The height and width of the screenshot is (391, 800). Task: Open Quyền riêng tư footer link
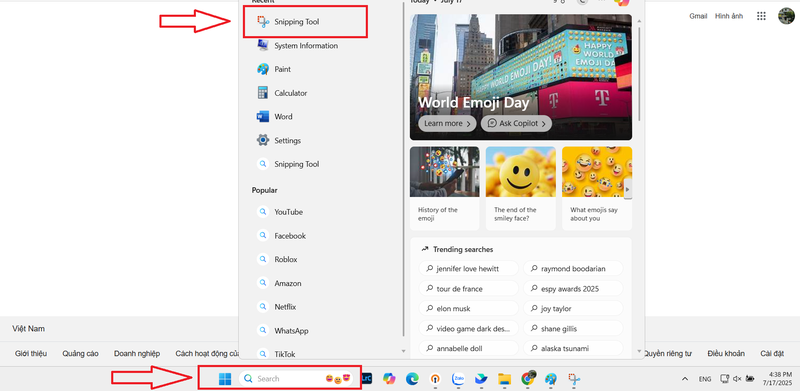667,353
